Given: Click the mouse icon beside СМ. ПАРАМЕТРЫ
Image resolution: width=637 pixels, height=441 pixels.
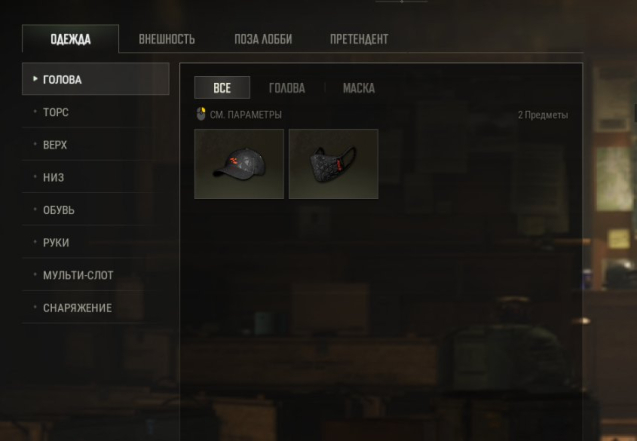Looking at the screenshot, I should coord(201,114).
